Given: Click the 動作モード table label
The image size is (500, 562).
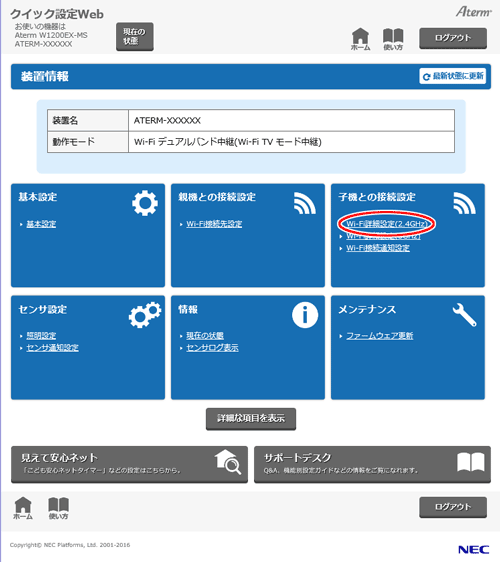Looking at the screenshot, I should [88, 142].
